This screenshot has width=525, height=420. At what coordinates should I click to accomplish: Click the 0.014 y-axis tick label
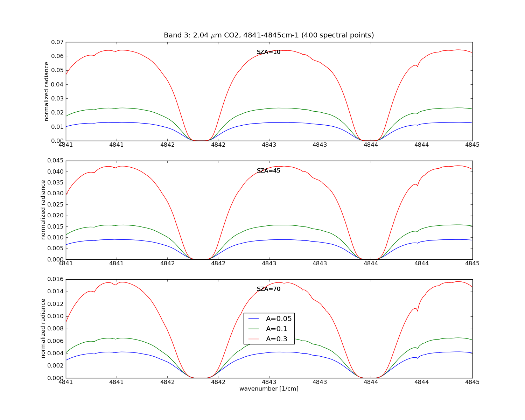[x=55, y=292]
